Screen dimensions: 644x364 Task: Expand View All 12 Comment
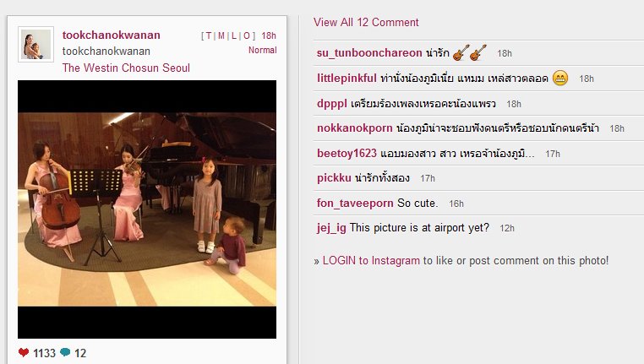[366, 22]
